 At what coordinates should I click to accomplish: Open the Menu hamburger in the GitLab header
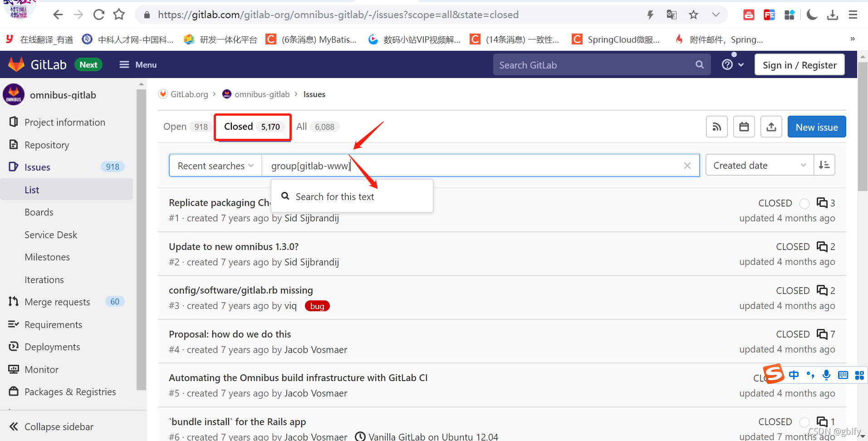(138, 65)
